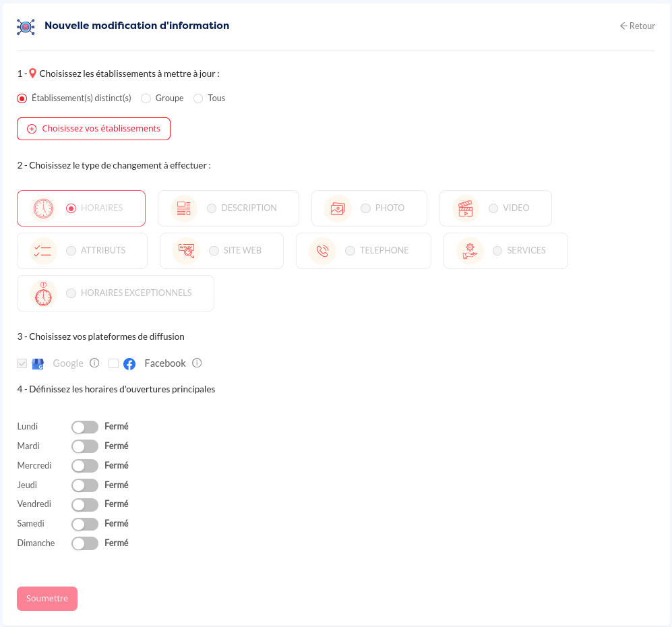The width and height of the screenshot is (672, 627).
Task: Click the Soumettre button
Action: [x=47, y=599]
